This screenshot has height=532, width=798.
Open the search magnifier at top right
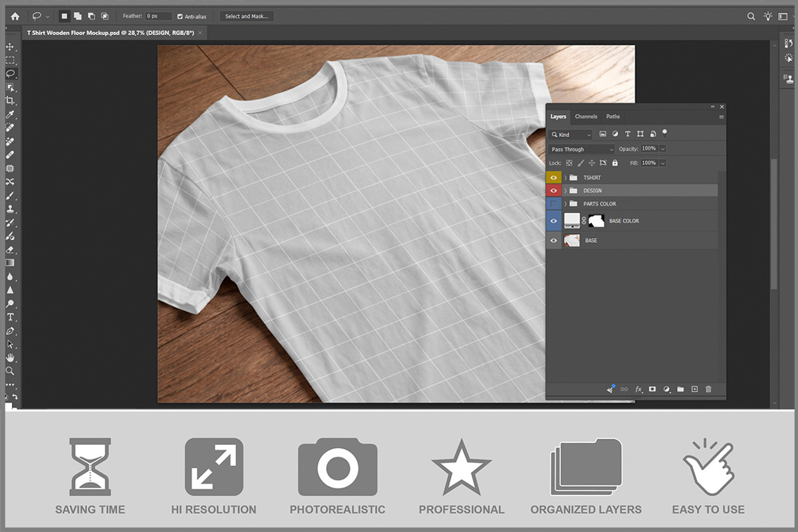[751, 16]
